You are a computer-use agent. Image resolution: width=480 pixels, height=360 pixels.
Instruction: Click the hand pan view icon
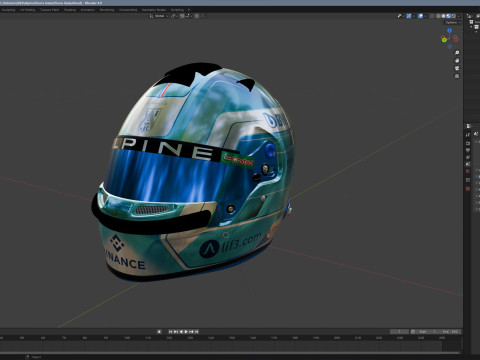click(x=457, y=60)
